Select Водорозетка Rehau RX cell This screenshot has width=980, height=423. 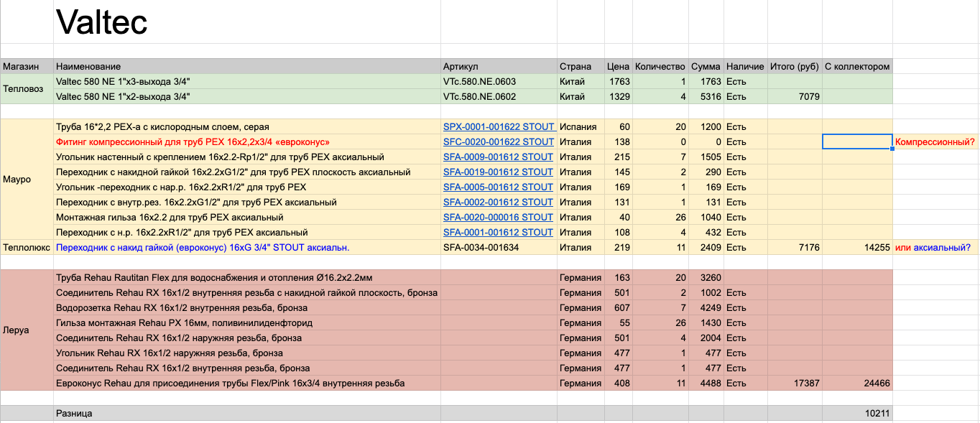247,307
